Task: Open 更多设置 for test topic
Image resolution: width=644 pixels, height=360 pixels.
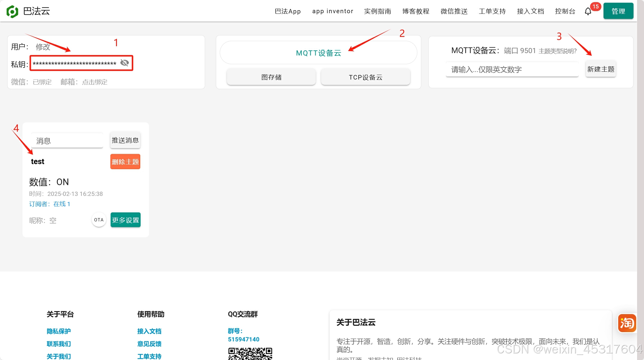Action: point(125,220)
